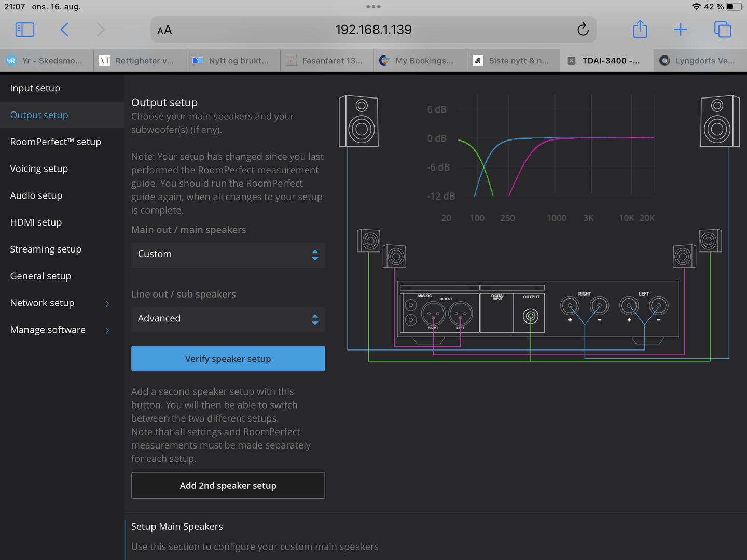Switch to Lyngdorfs Ve... tab
Image resolution: width=747 pixels, height=560 pixels.
tap(700, 61)
